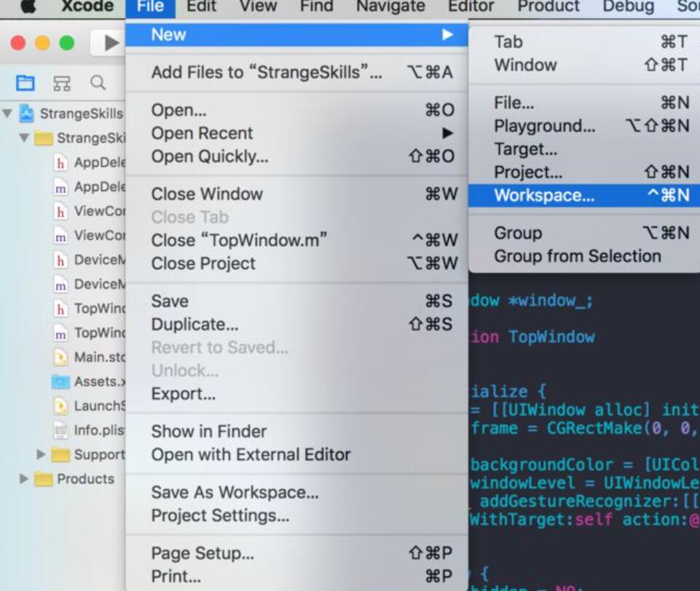The width and height of the screenshot is (700, 591).
Task: Select Close Project
Action: pos(297,263)
